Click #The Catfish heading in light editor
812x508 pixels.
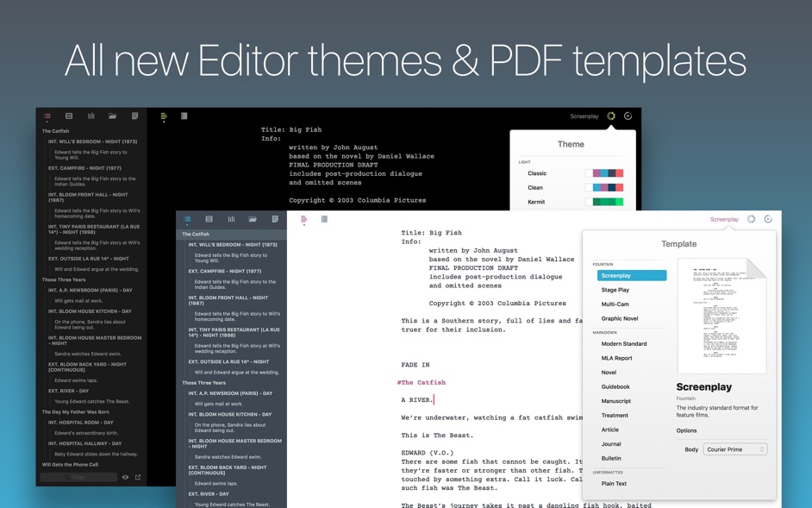421,383
